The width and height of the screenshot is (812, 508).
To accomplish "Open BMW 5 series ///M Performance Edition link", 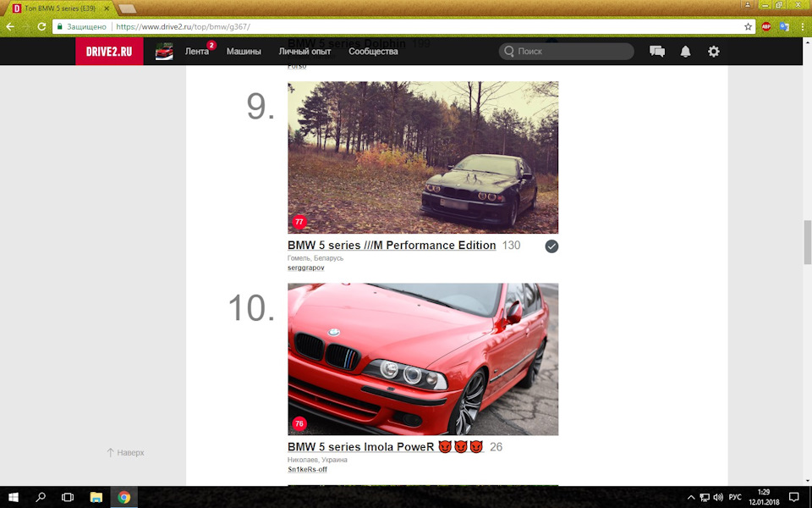I will [392, 246].
